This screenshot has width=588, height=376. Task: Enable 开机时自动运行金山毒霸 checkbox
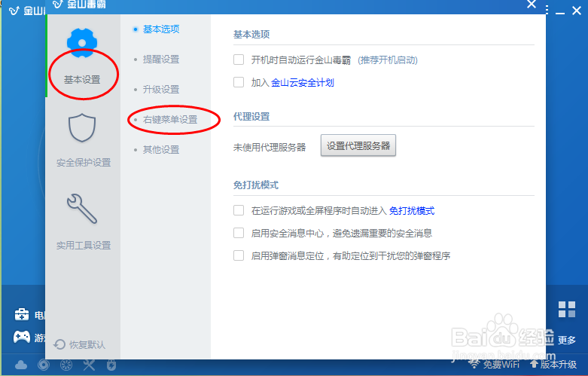click(x=239, y=60)
